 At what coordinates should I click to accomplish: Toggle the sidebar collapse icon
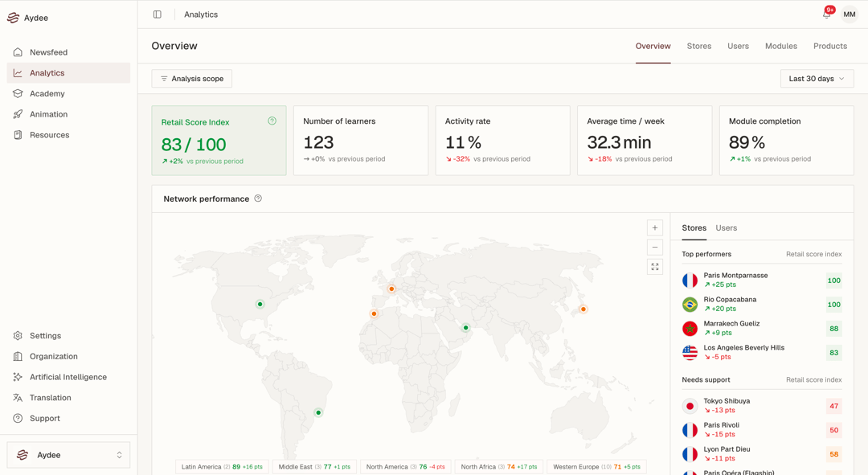point(158,14)
